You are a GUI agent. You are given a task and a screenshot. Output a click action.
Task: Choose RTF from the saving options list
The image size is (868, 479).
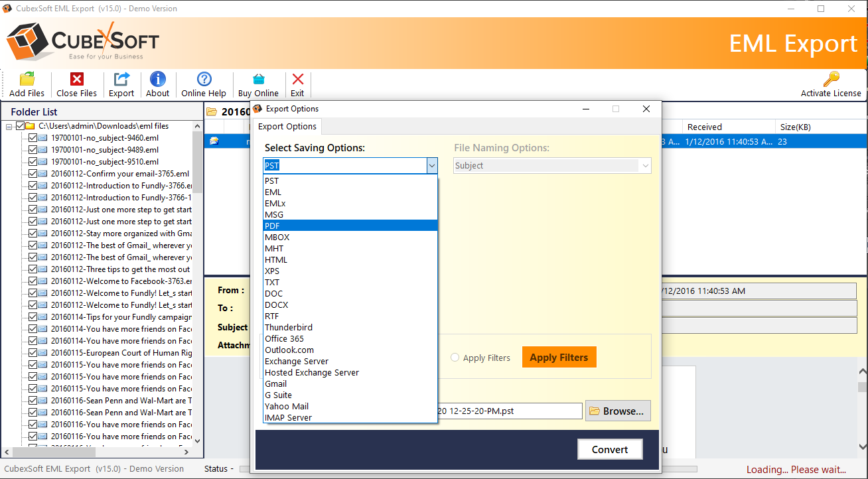tap(350, 316)
